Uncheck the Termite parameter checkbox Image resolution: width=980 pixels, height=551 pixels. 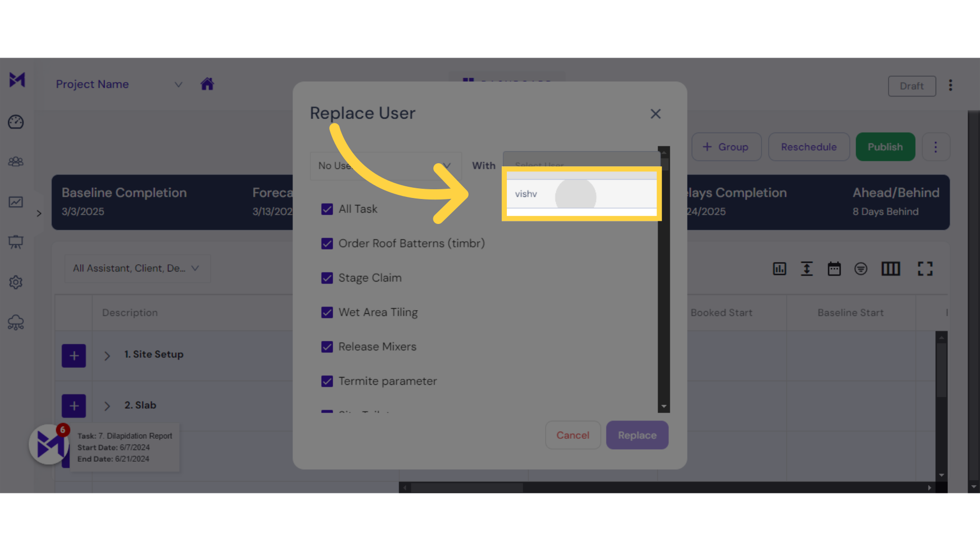pos(327,381)
